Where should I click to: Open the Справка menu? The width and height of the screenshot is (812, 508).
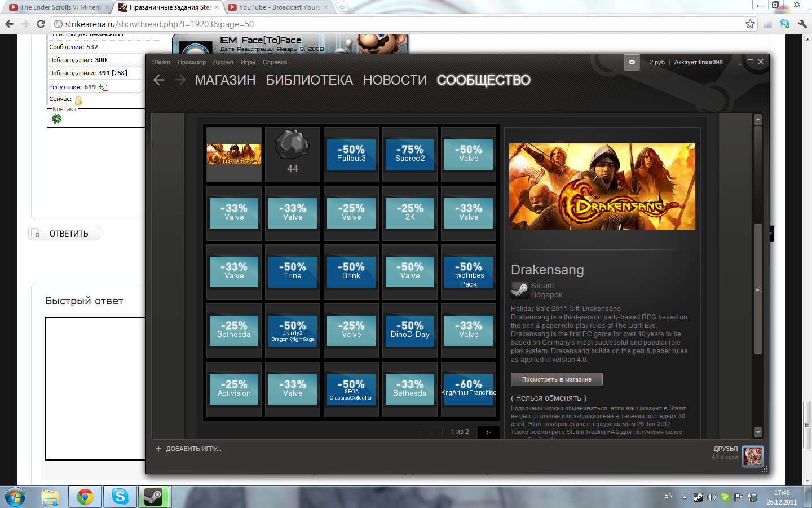tap(275, 62)
